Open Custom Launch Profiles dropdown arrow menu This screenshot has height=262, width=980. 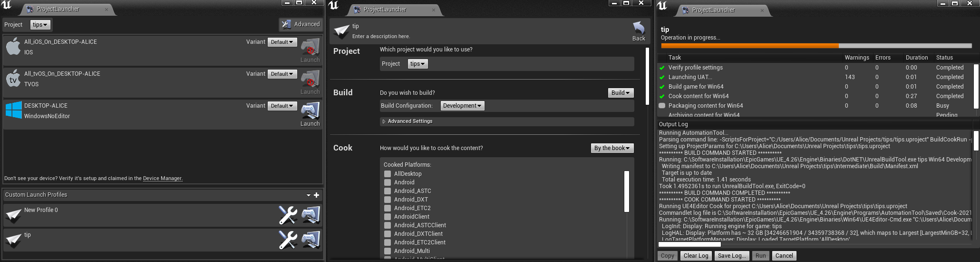(309, 195)
